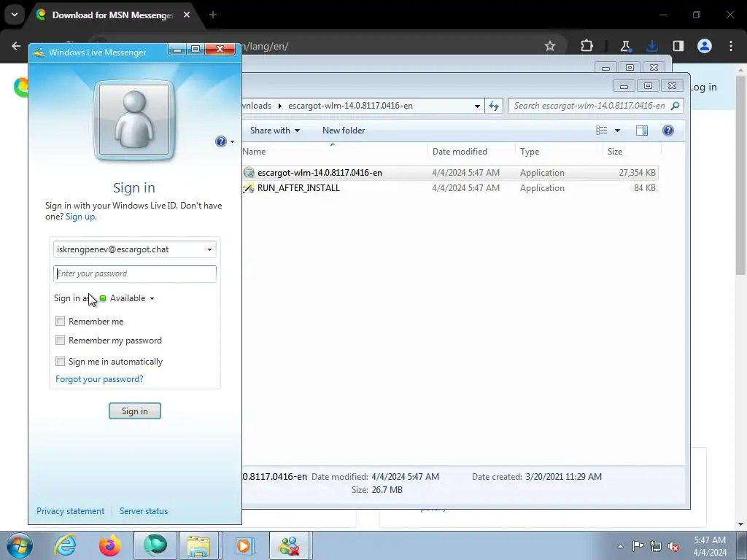Click the webpage vertical scrollbar
Viewport: 747px width, 560px height.
click(x=740, y=175)
